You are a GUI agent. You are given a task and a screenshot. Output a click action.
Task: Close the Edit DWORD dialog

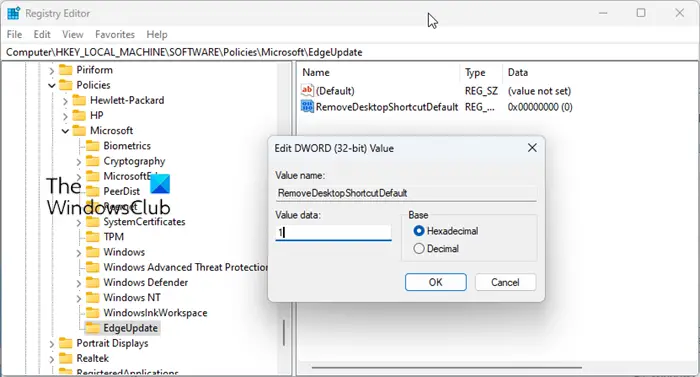(532, 148)
